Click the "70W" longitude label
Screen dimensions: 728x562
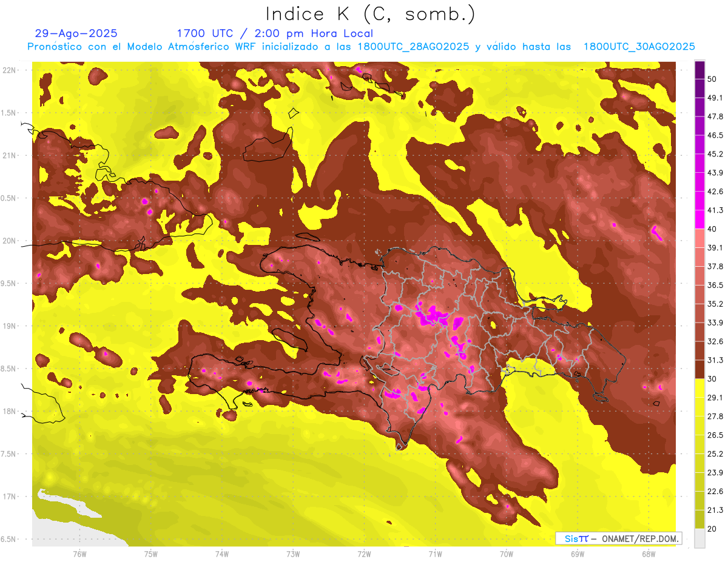pyautogui.click(x=507, y=554)
